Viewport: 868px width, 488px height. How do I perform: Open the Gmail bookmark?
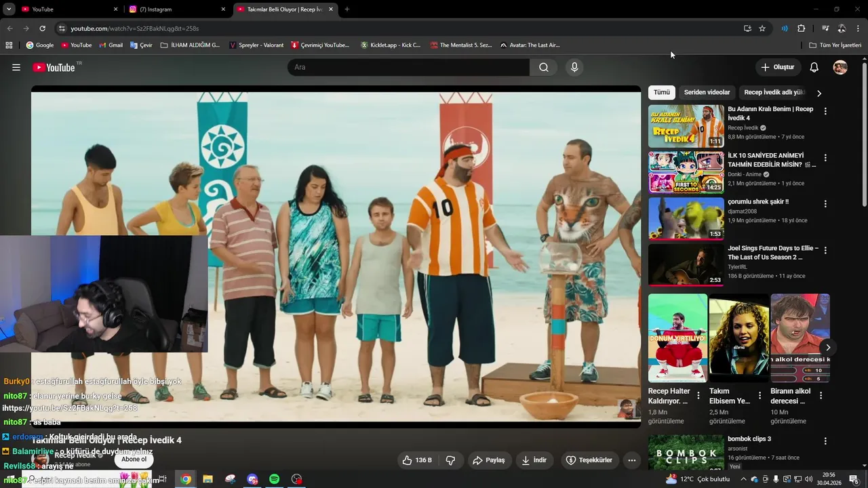[x=111, y=45]
